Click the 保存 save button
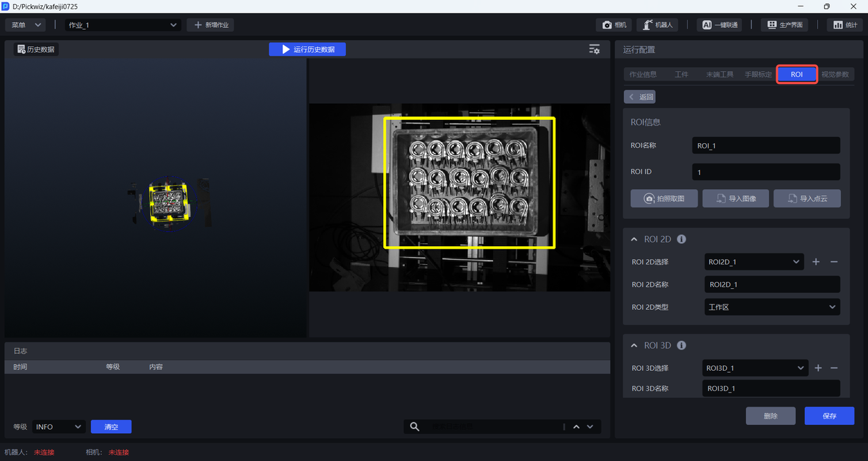Viewport: 868px width, 461px height. pos(829,416)
